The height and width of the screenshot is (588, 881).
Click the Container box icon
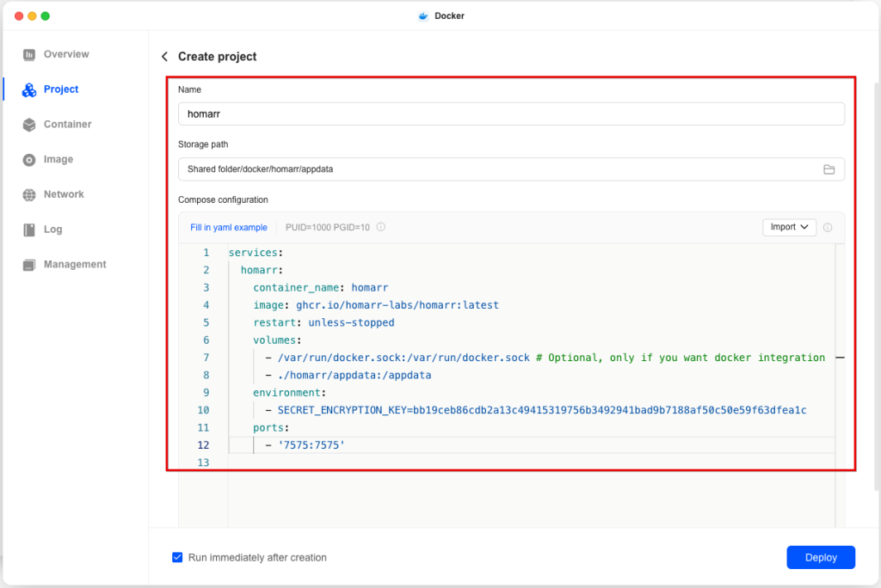[29, 125]
